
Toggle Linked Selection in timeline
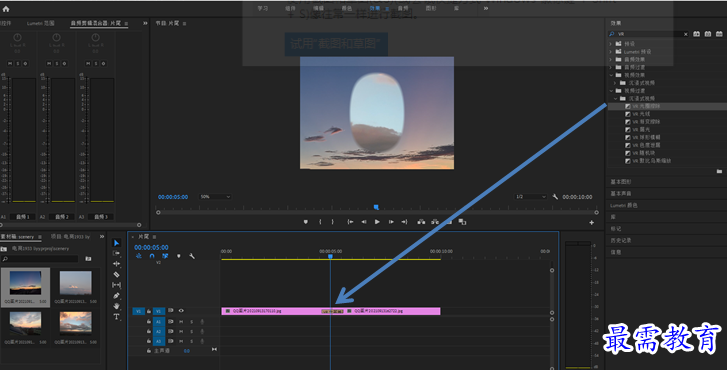165,256
